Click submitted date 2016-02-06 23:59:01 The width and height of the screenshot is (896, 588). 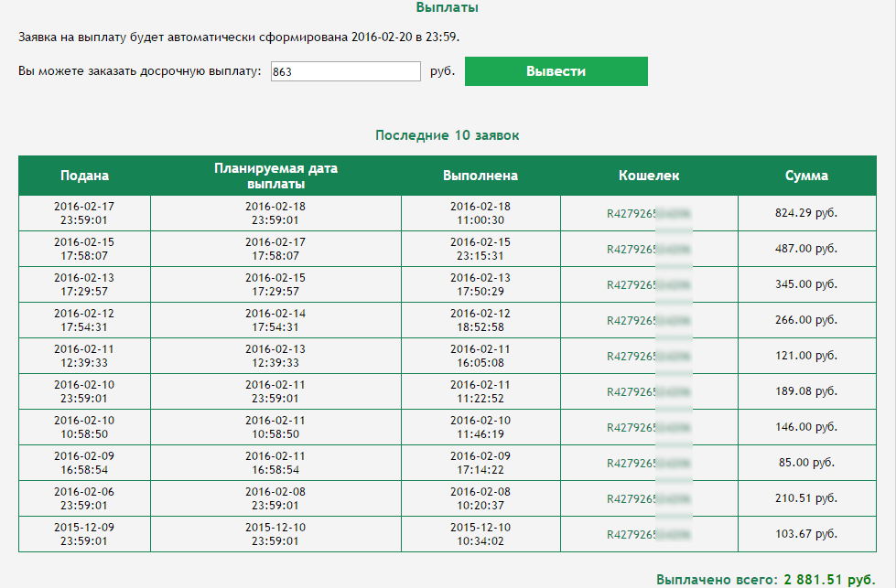84,498
